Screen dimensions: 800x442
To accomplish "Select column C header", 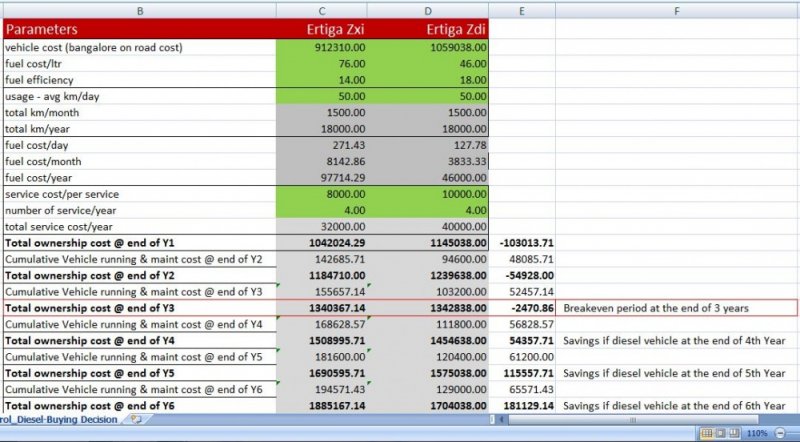I will coord(321,11).
